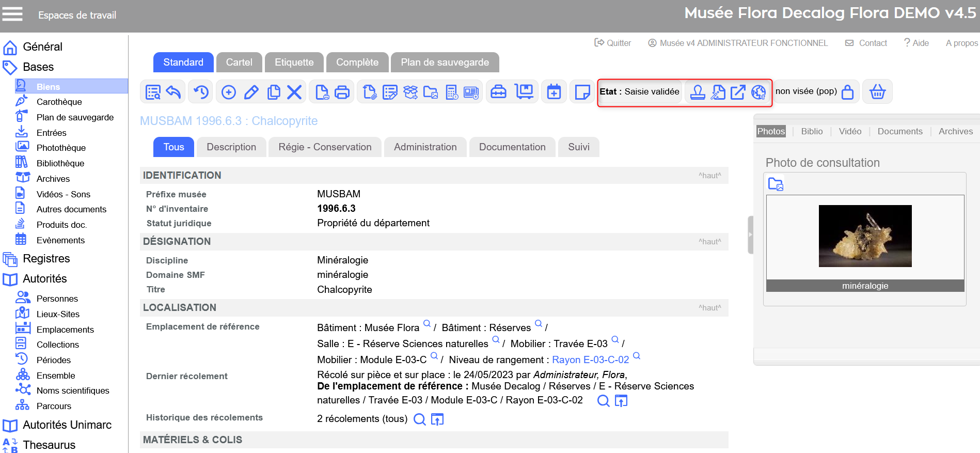Image resolution: width=980 pixels, height=453 pixels.
Task: Select the Cartel display tab
Action: tap(239, 63)
